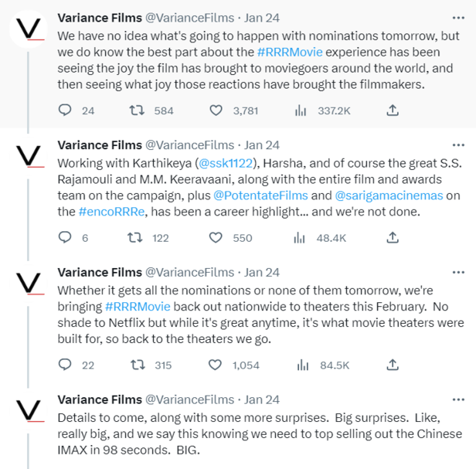
Task: Retweet the tweet with 584 retweets
Action: (135, 110)
